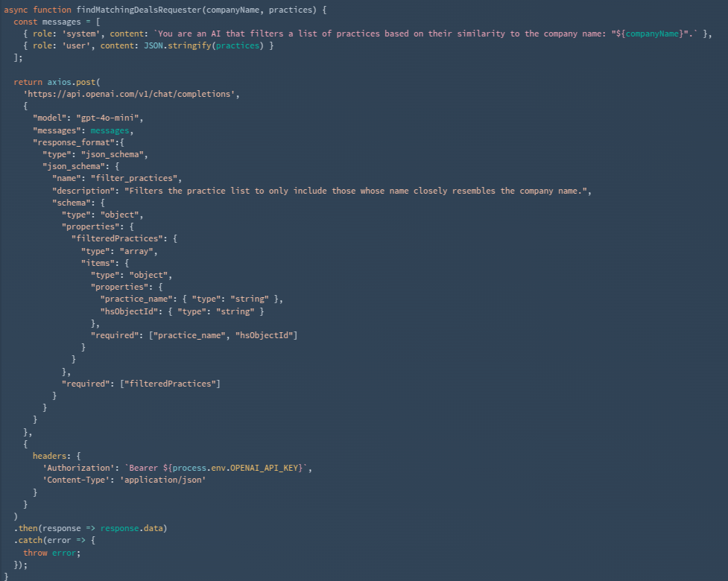The height and width of the screenshot is (581, 728).
Task: Click the "description" key
Action: pyautogui.click(x=83, y=191)
